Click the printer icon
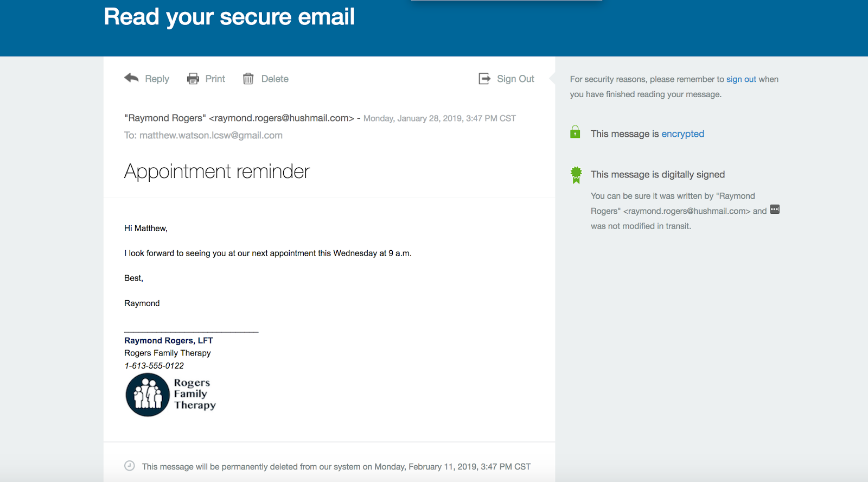 (193, 79)
